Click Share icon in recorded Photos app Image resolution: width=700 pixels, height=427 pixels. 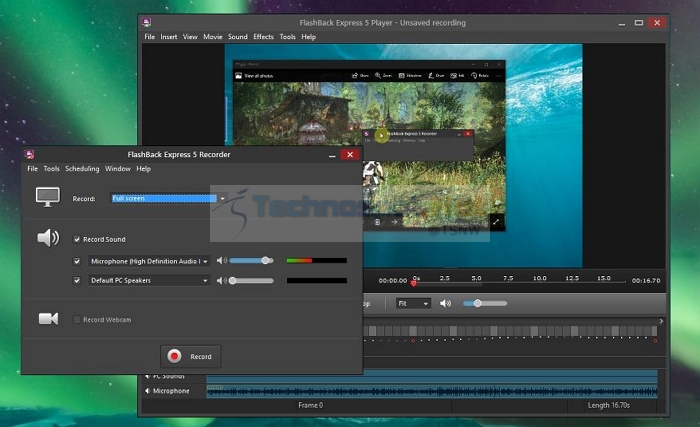[355, 75]
